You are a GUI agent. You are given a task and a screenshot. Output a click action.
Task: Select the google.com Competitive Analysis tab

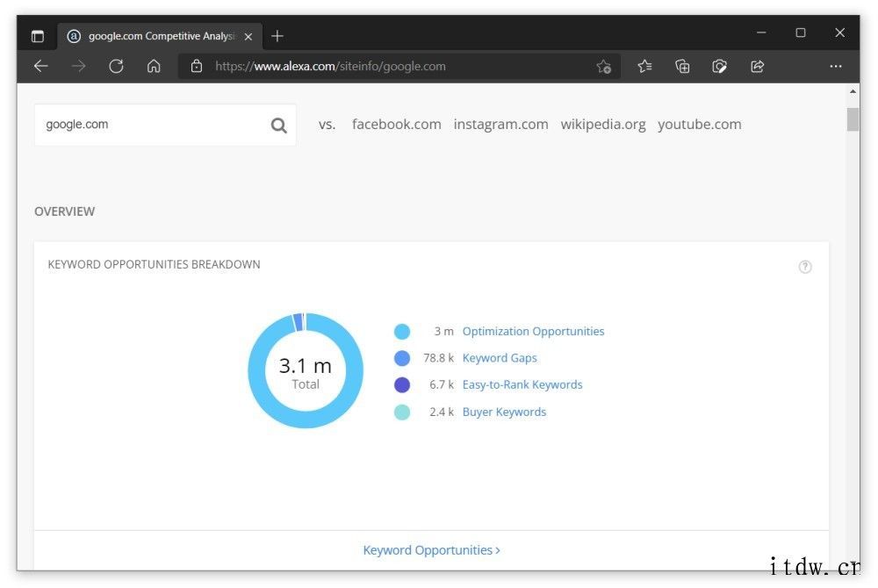[160, 36]
